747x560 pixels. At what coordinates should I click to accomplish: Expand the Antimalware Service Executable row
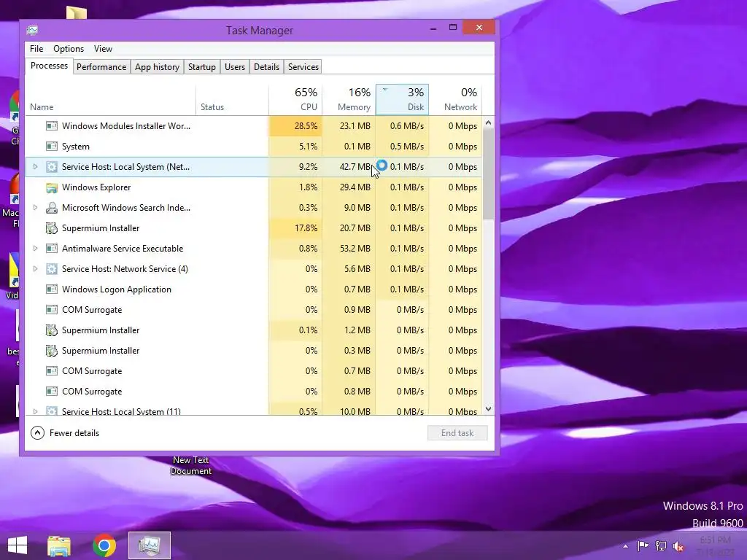[35, 249]
